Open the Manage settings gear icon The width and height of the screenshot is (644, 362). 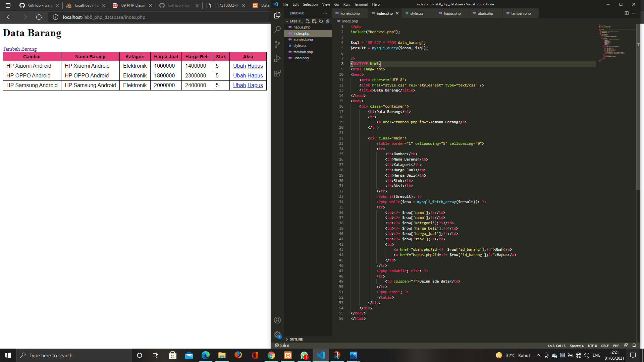tap(277, 335)
